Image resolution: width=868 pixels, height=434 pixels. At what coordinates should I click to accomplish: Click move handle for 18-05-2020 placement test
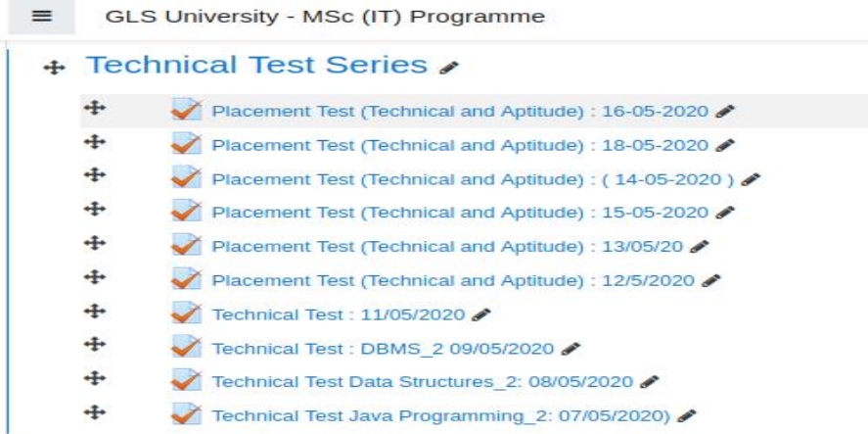[95, 142]
